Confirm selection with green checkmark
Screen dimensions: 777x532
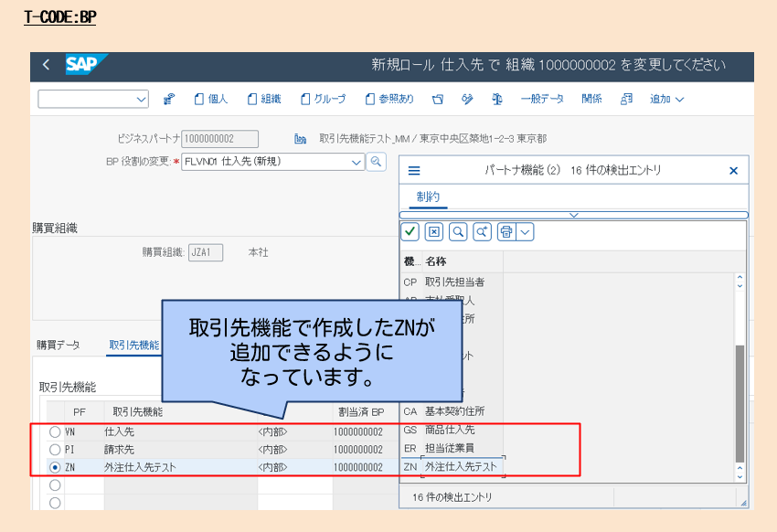point(410,232)
